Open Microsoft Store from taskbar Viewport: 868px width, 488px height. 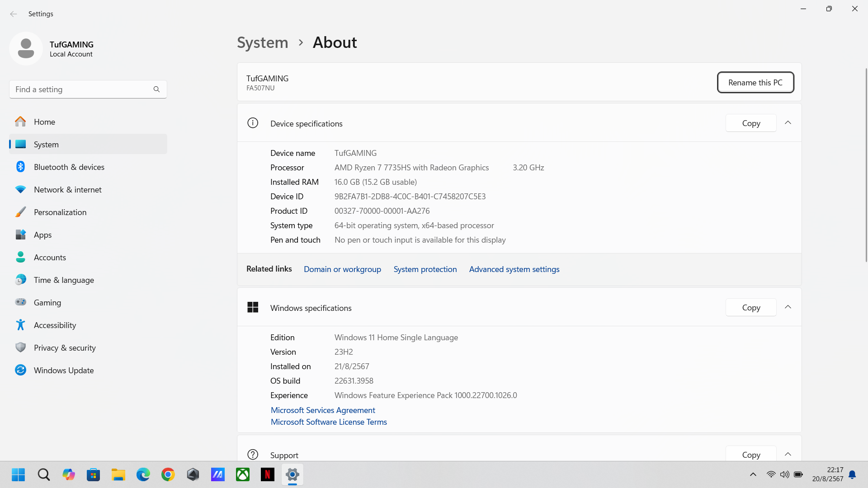pyautogui.click(x=94, y=474)
